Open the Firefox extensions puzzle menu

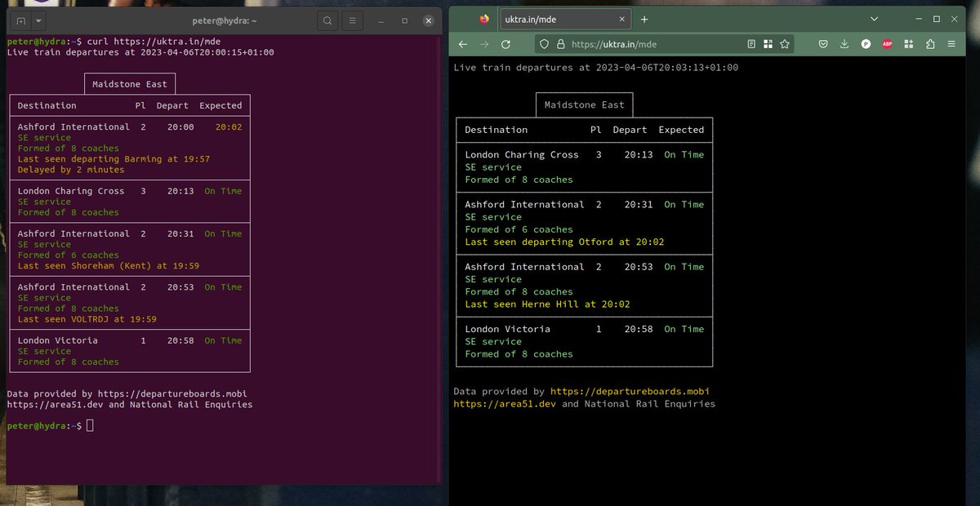(930, 44)
